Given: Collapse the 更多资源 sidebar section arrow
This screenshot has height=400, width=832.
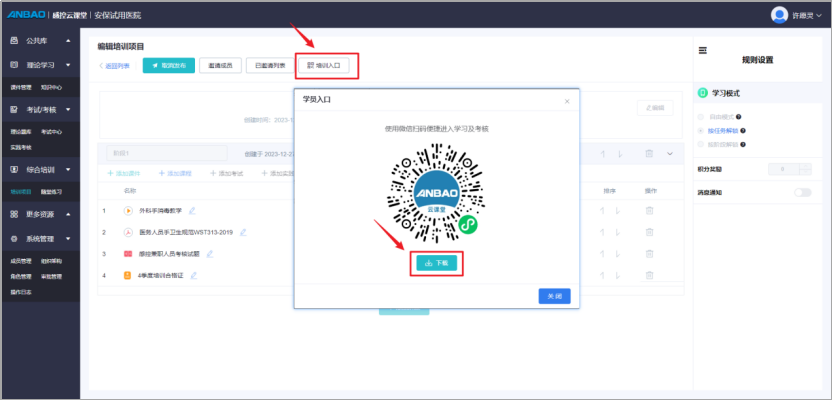Looking at the screenshot, I should tap(68, 214).
